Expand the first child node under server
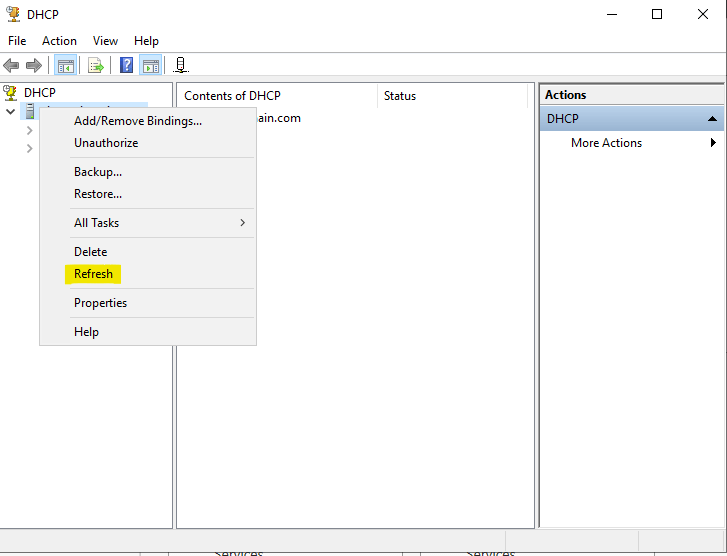 pos(30,130)
